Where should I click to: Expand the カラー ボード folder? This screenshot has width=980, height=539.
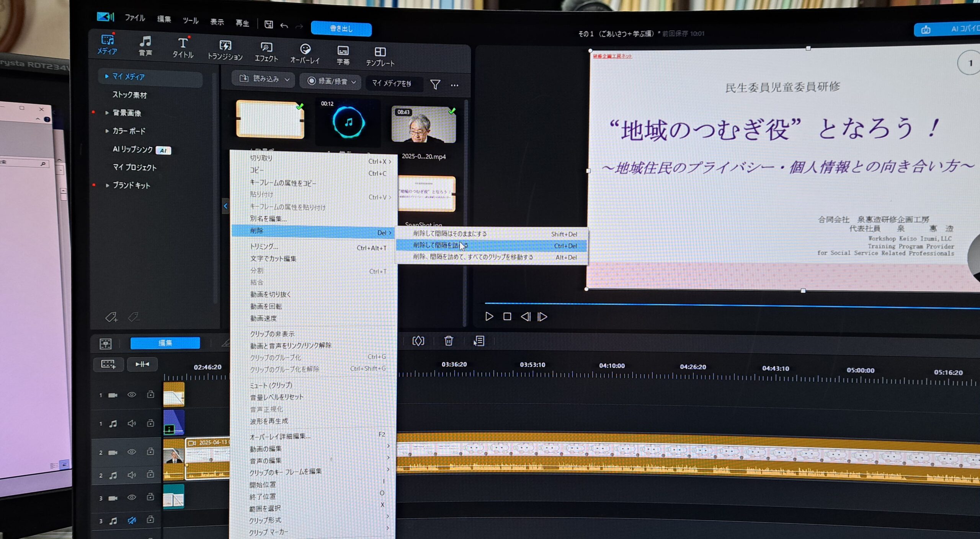pos(107,131)
